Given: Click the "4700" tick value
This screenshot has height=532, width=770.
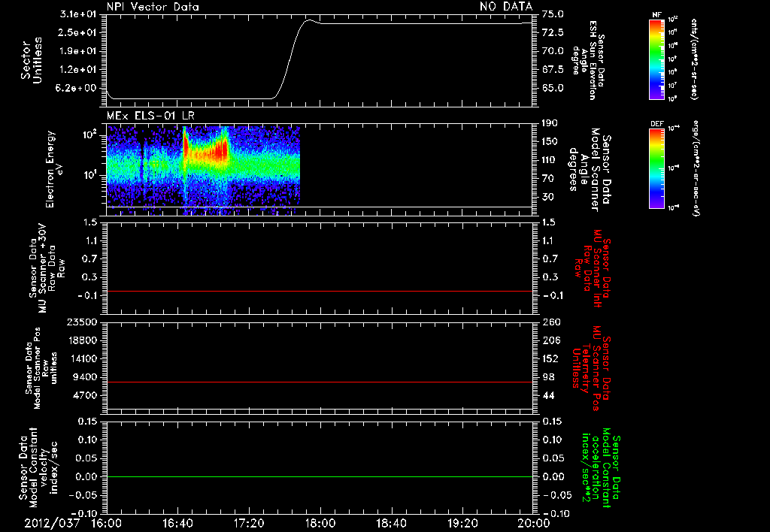Looking at the screenshot, I should click(84, 395).
